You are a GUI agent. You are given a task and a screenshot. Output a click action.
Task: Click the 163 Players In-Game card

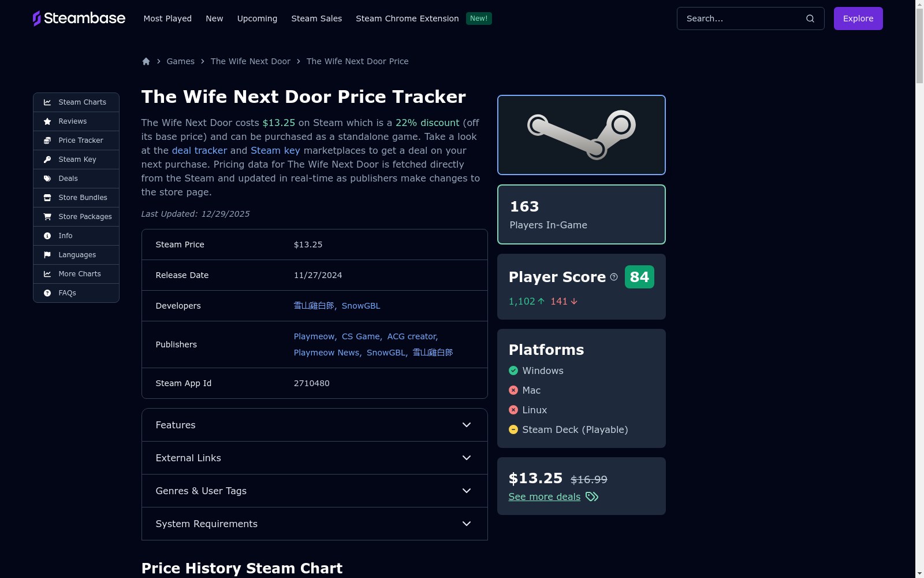point(582,214)
